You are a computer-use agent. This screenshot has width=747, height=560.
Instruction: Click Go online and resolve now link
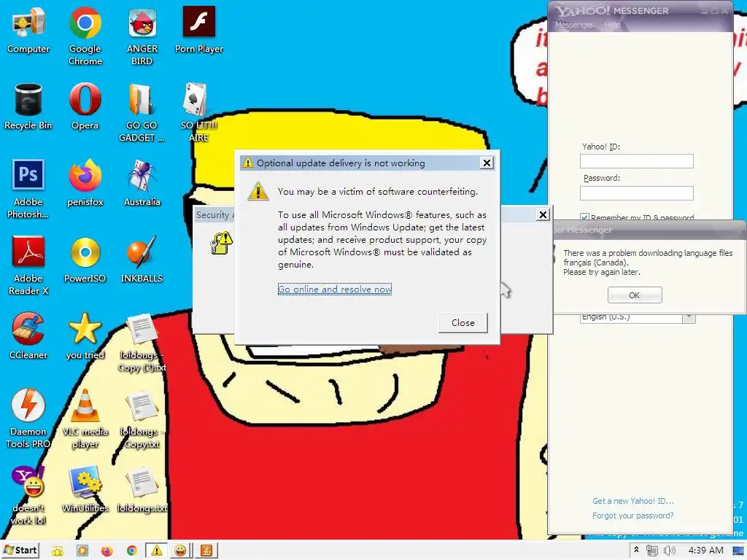[334, 289]
